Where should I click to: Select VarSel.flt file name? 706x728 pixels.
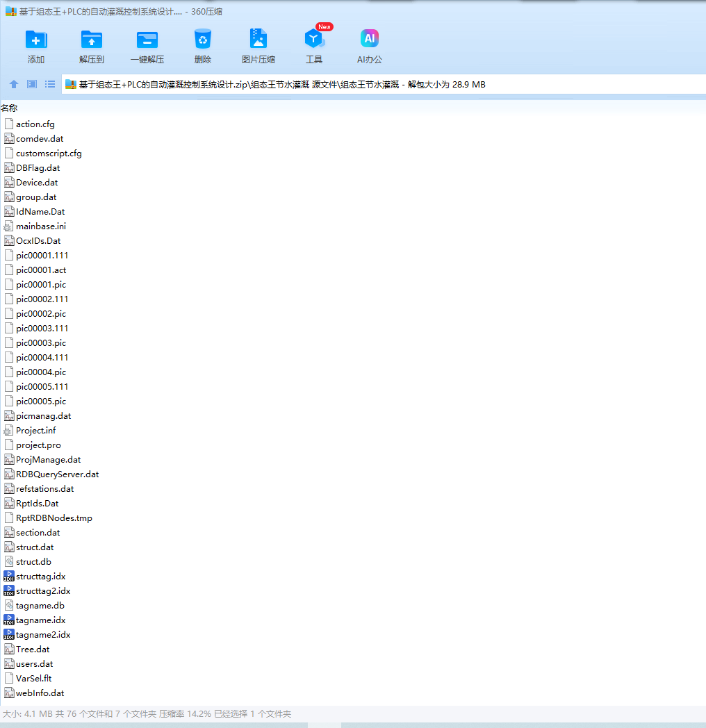[34, 678]
